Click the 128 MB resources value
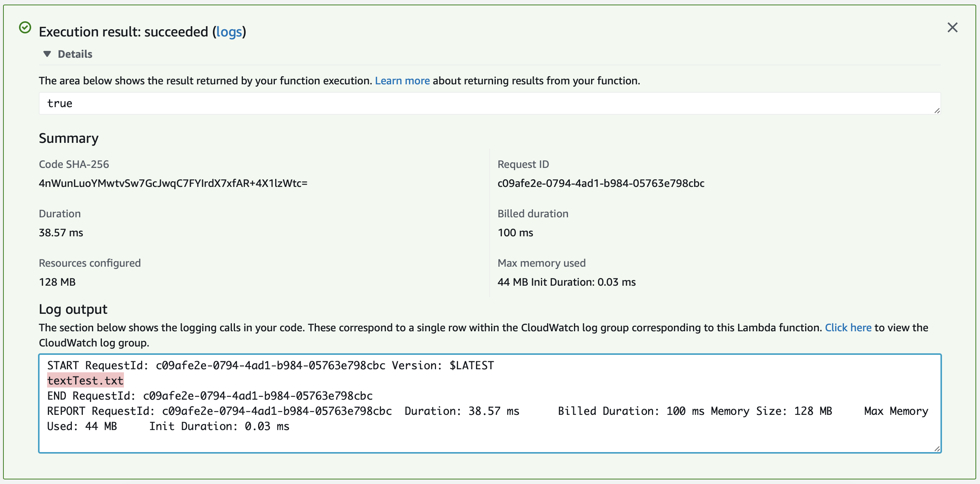 (x=57, y=282)
